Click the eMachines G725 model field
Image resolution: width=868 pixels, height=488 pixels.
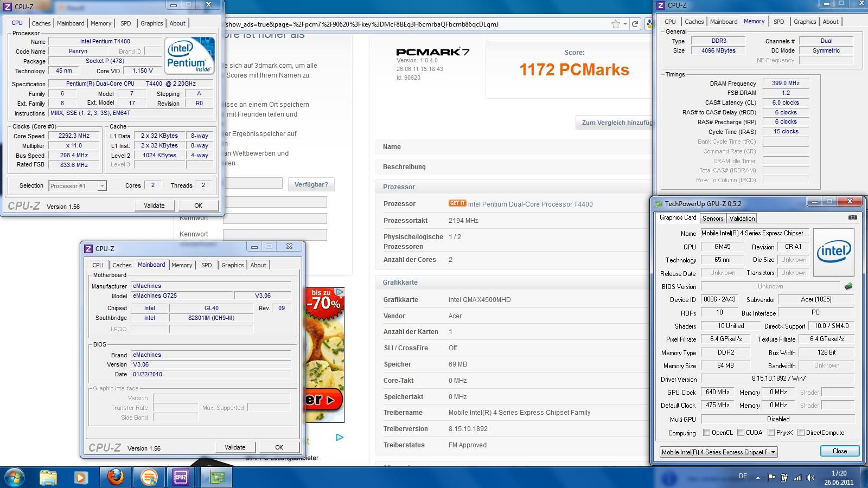(182, 296)
